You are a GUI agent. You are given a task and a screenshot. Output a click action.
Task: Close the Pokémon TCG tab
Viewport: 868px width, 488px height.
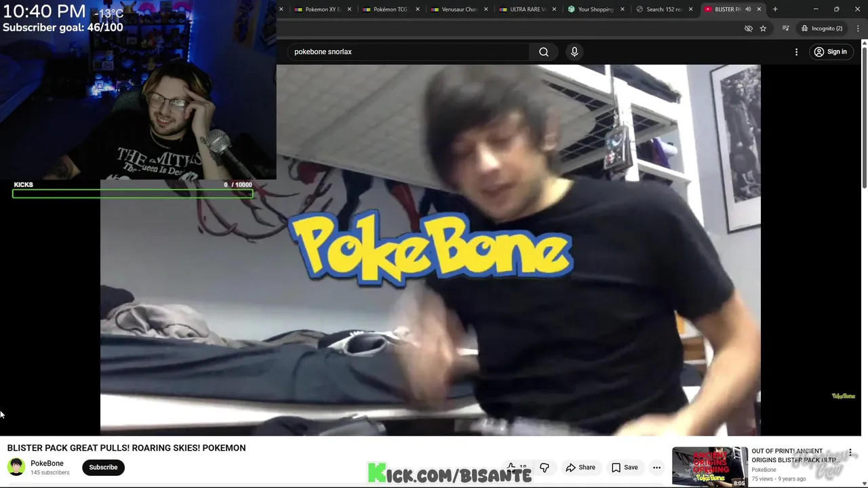pos(418,9)
